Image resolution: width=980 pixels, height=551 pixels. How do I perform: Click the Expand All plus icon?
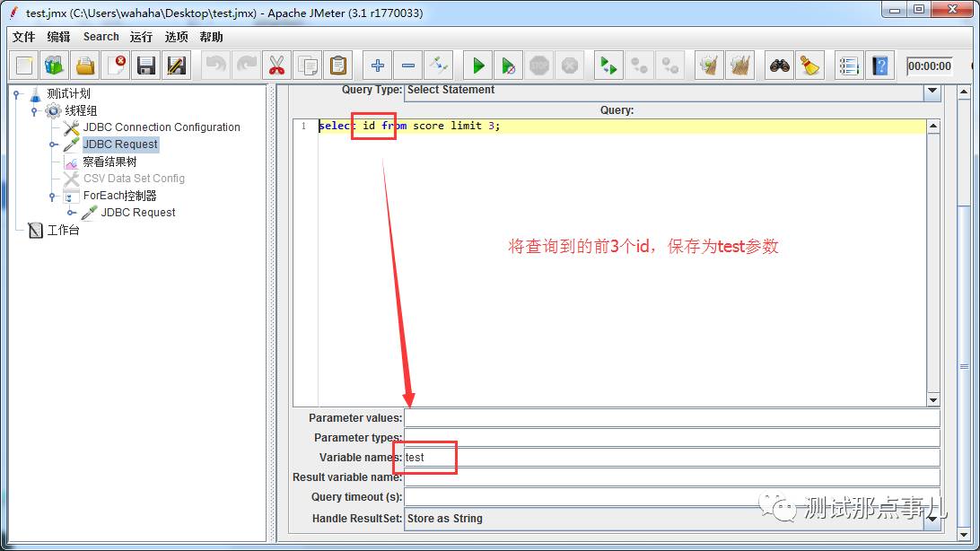[x=378, y=65]
